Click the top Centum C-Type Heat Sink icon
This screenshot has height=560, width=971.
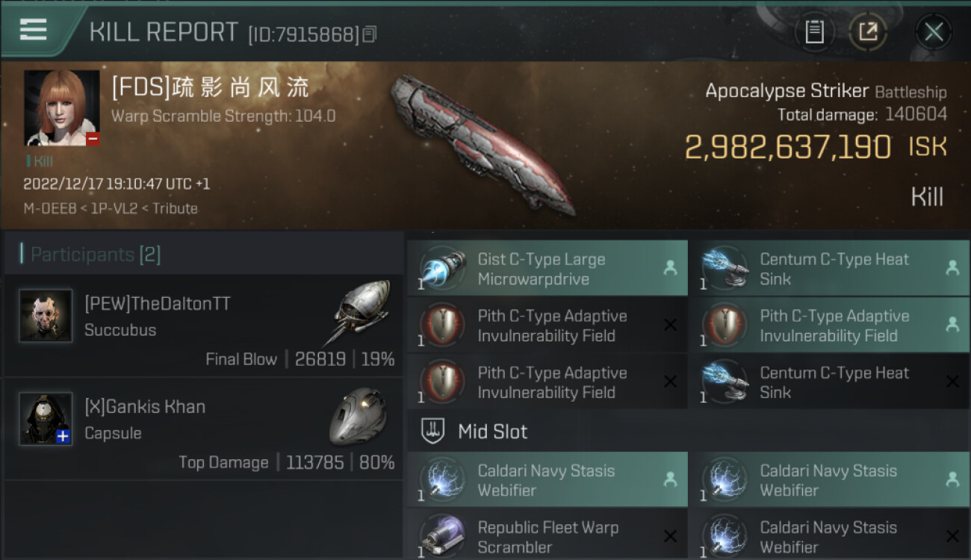coord(725,269)
